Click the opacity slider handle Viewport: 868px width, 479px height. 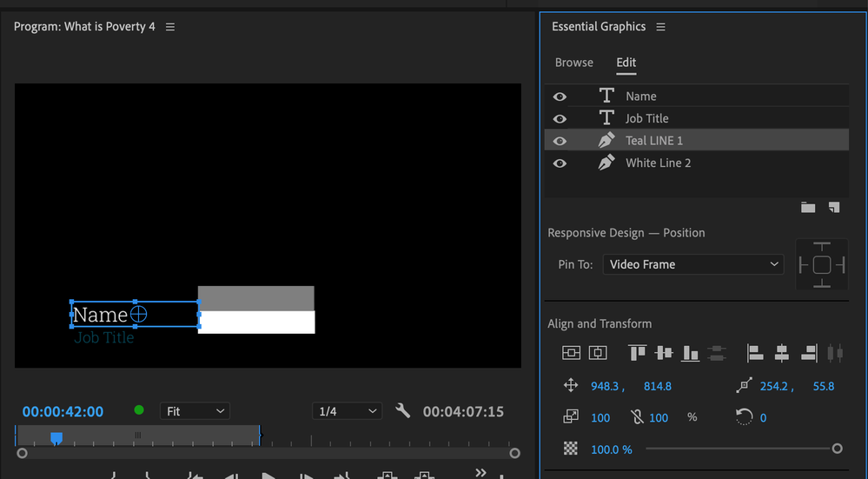click(x=837, y=448)
